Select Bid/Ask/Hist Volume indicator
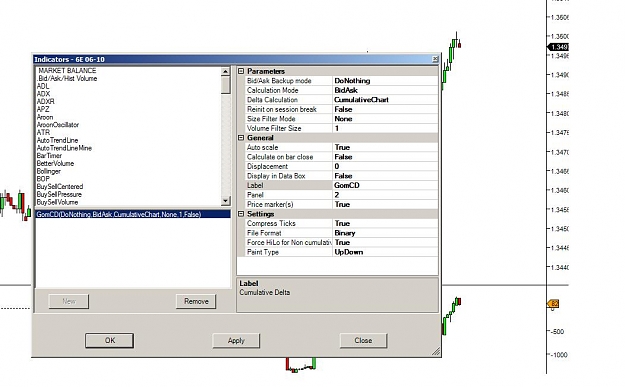 (x=67, y=79)
